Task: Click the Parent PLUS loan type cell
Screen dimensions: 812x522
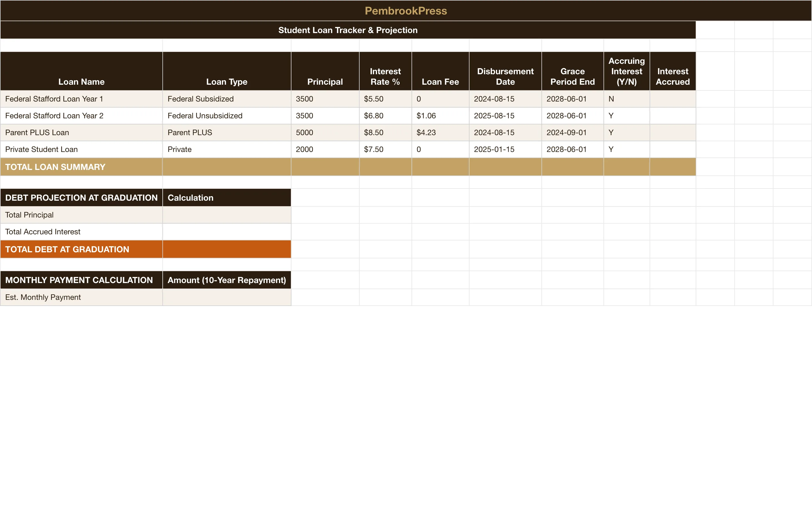Action: point(227,133)
